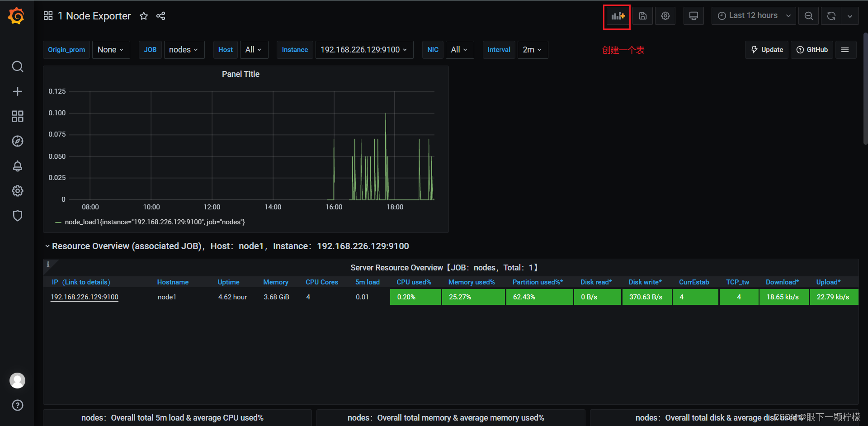
Task: Sort table by CPU used% column
Action: pos(414,282)
